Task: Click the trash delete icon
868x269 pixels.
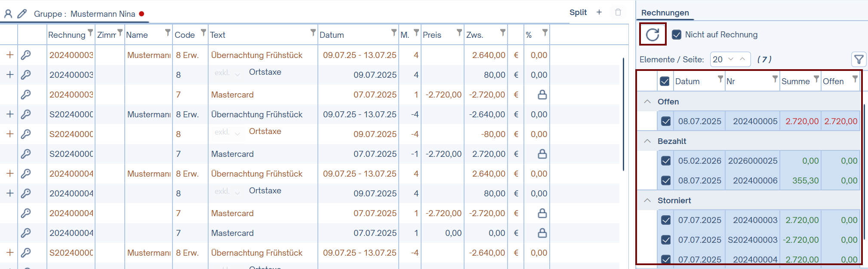Action: [x=618, y=12]
